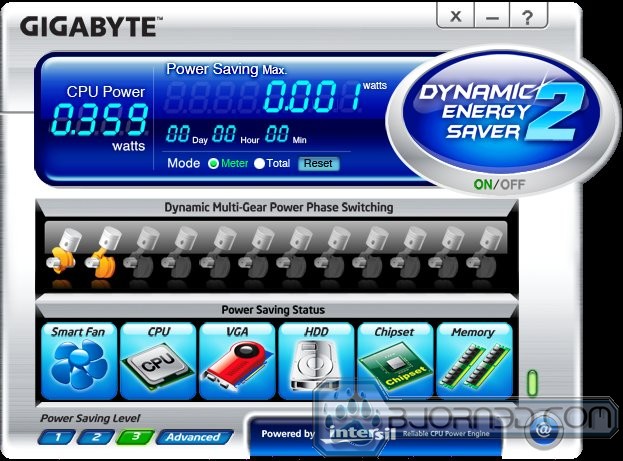Select Meter mode radio button
This screenshot has height=461, width=623.
(213, 163)
